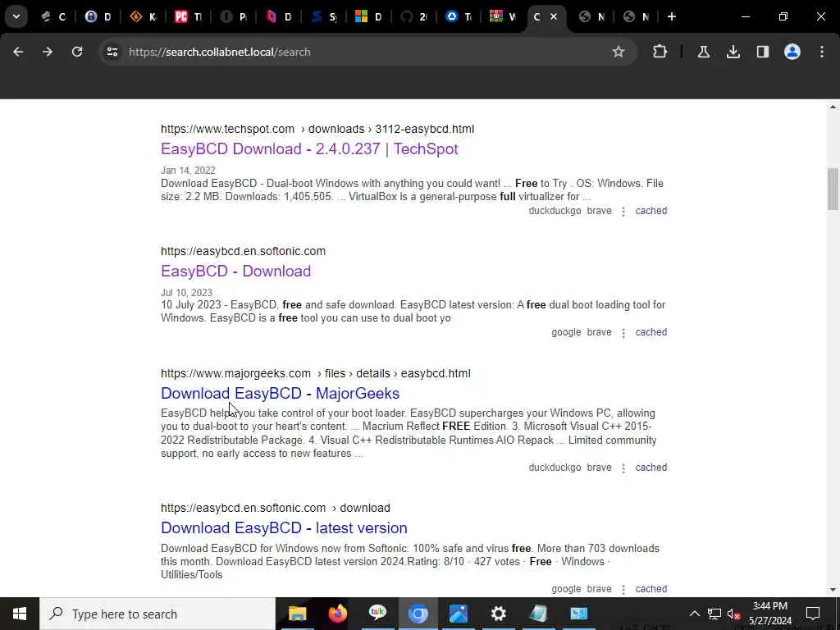
Task: Click the https://www.majorgeeks.com URL text
Action: pos(235,373)
